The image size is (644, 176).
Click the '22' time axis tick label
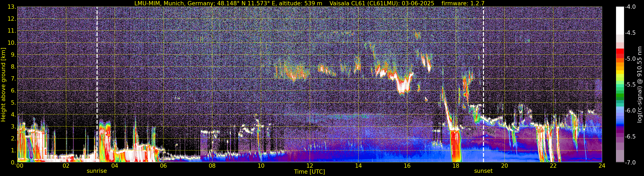point(553,166)
